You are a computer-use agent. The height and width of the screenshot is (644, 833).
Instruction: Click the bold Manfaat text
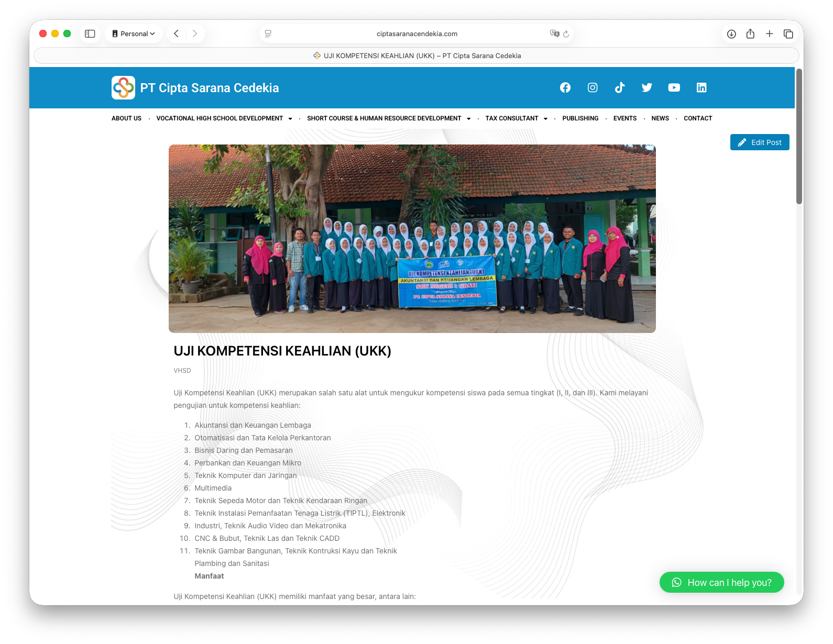click(x=210, y=576)
